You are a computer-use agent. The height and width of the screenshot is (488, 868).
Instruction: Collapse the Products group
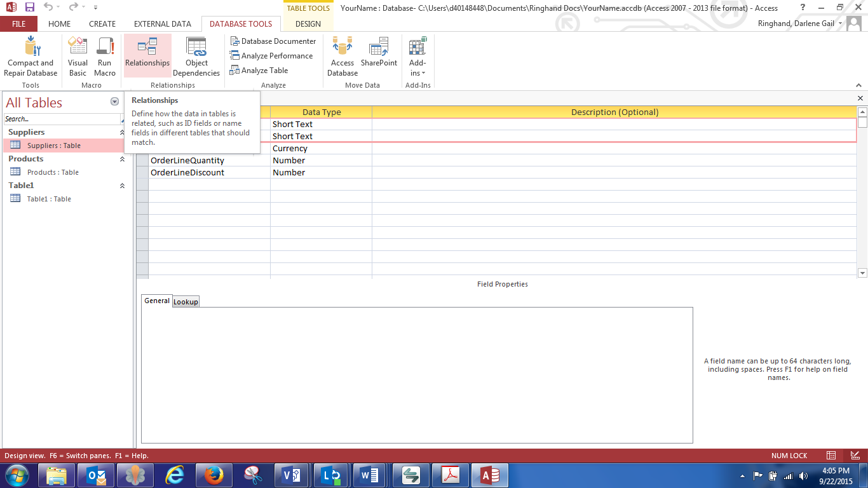122,159
